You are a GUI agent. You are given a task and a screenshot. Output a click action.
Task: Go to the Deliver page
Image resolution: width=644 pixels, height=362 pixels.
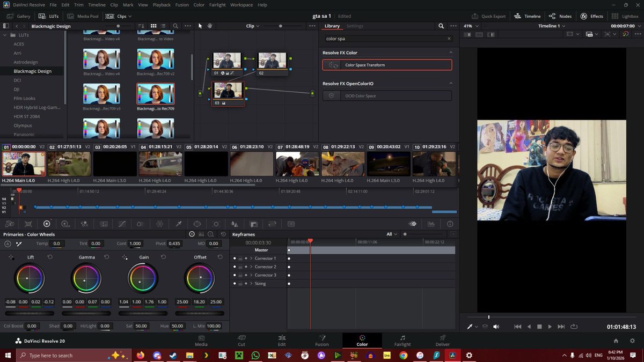[x=443, y=340]
